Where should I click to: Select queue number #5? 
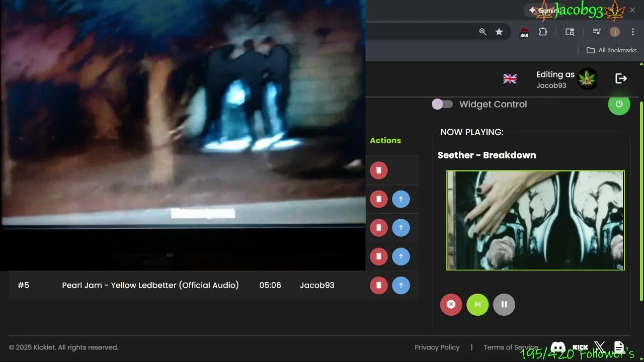[x=24, y=285]
